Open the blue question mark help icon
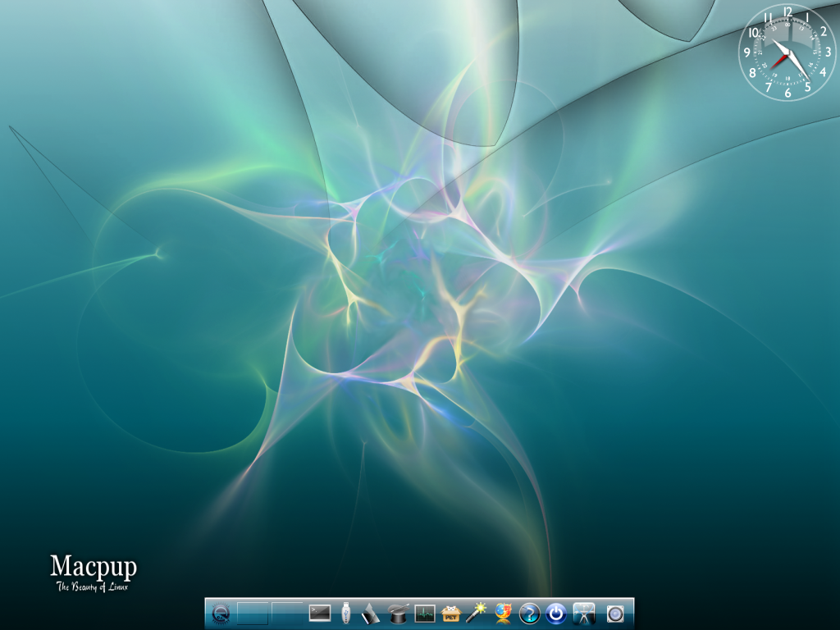Screen dimensions: 840x630 point(529,613)
